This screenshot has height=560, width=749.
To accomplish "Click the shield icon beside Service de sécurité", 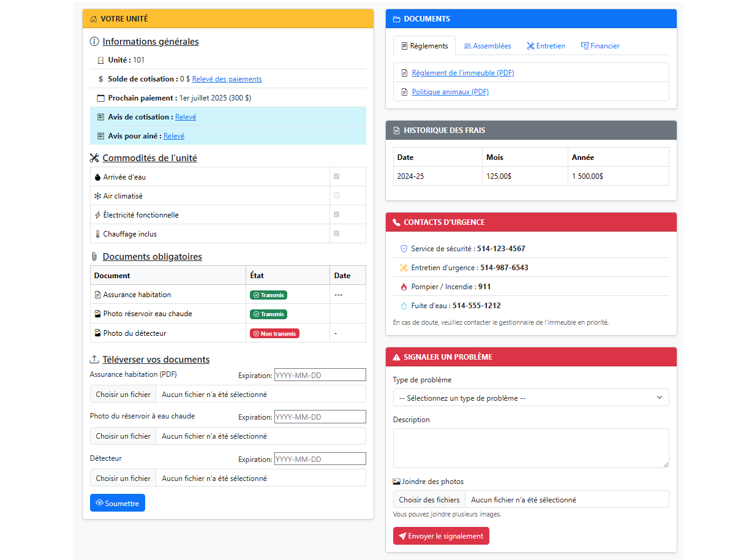I will (x=404, y=249).
